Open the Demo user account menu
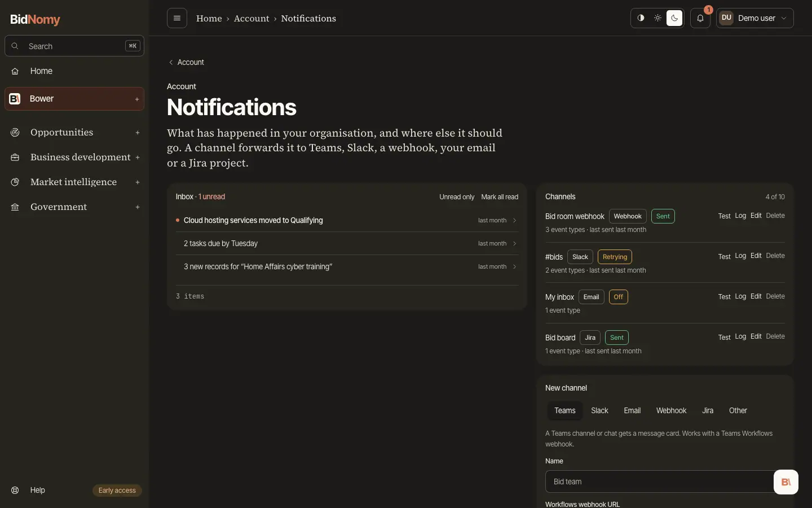The width and height of the screenshot is (812, 508). [x=755, y=18]
